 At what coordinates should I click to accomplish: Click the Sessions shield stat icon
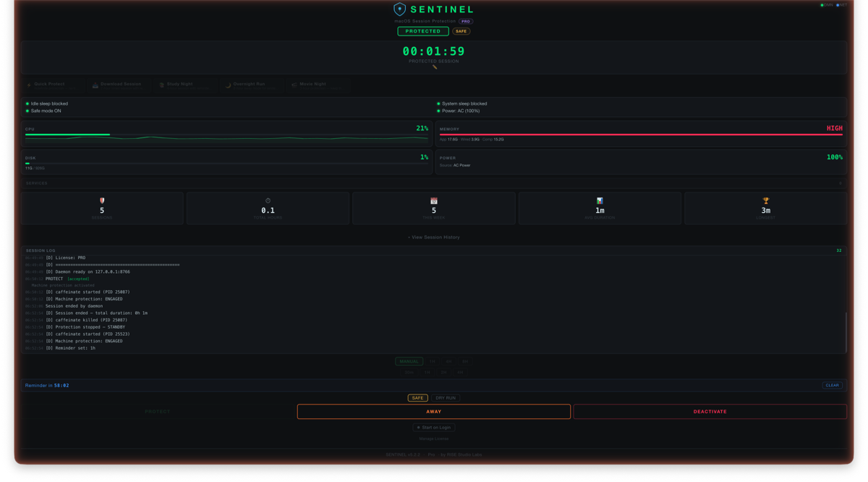pos(102,200)
